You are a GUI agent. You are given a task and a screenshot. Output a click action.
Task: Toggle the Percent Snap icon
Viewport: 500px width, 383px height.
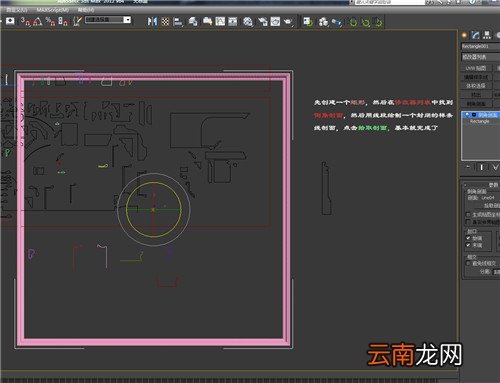pyautogui.click(x=50, y=22)
